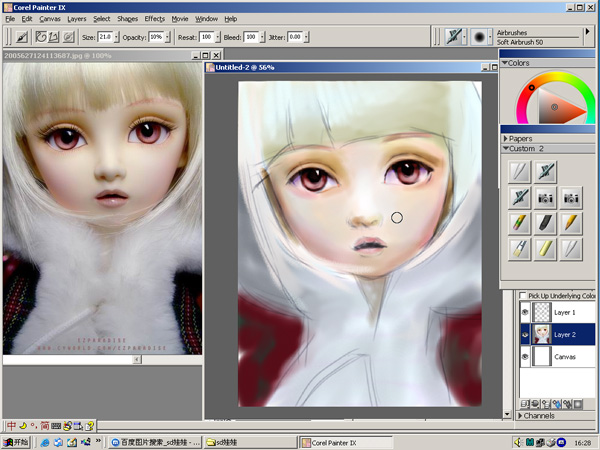Screen dimensions: 600x450
Task: Select first gray nib in Custom 2 top row
Action: point(519,171)
